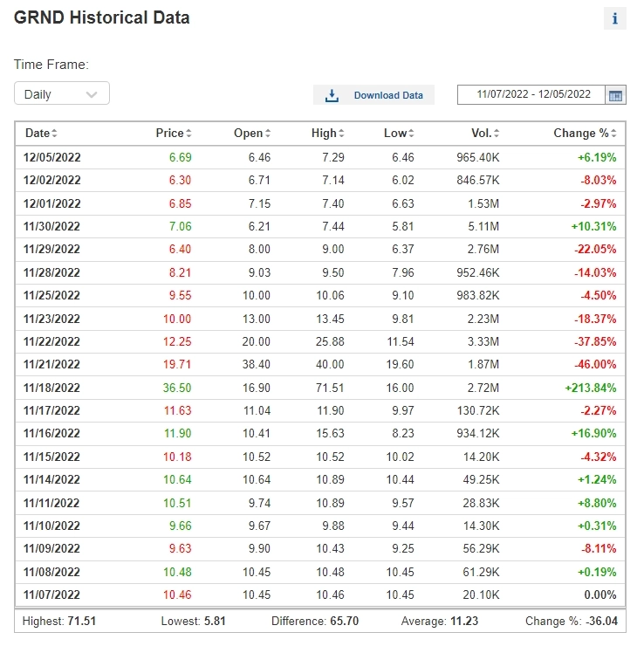This screenshot has width=644, height=653.
Task: Click the download arrow icon
Action: click(x=332, y=95)
